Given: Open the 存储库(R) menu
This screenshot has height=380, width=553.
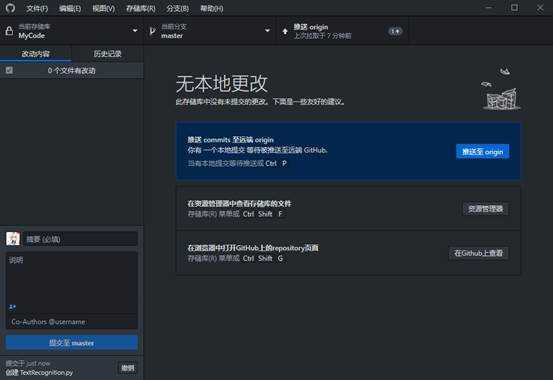Looking at the screenshot, I should coord(141,8).
